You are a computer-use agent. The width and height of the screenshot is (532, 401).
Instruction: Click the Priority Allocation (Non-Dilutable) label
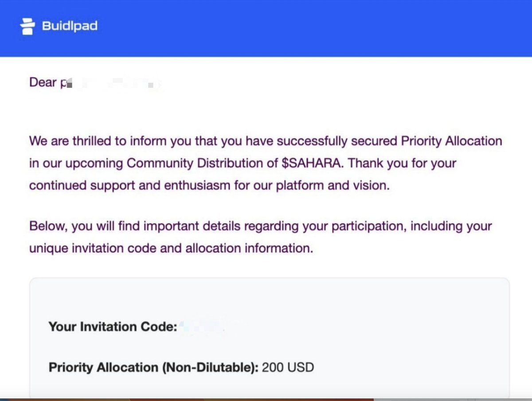coord(153,368)
